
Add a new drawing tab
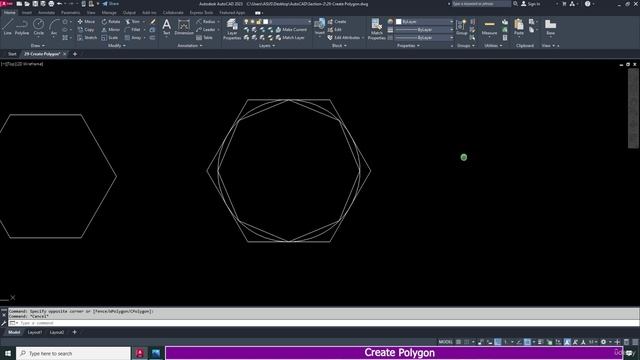75,54
